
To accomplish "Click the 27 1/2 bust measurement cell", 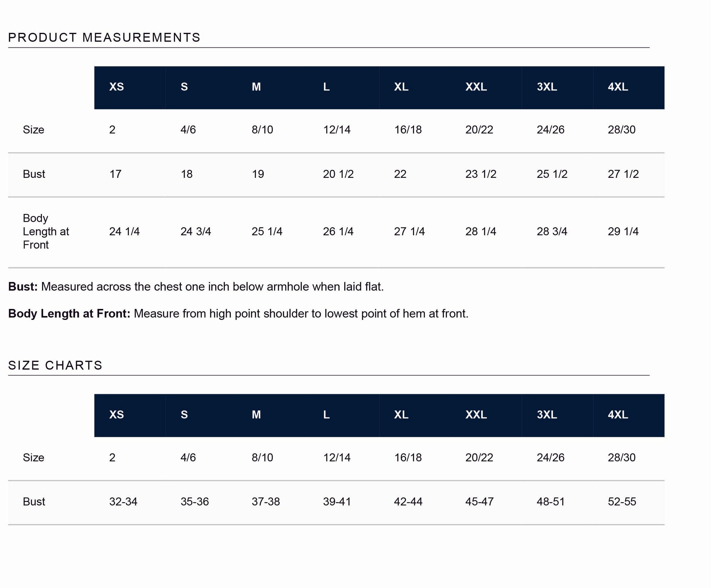I will point(623,174).
